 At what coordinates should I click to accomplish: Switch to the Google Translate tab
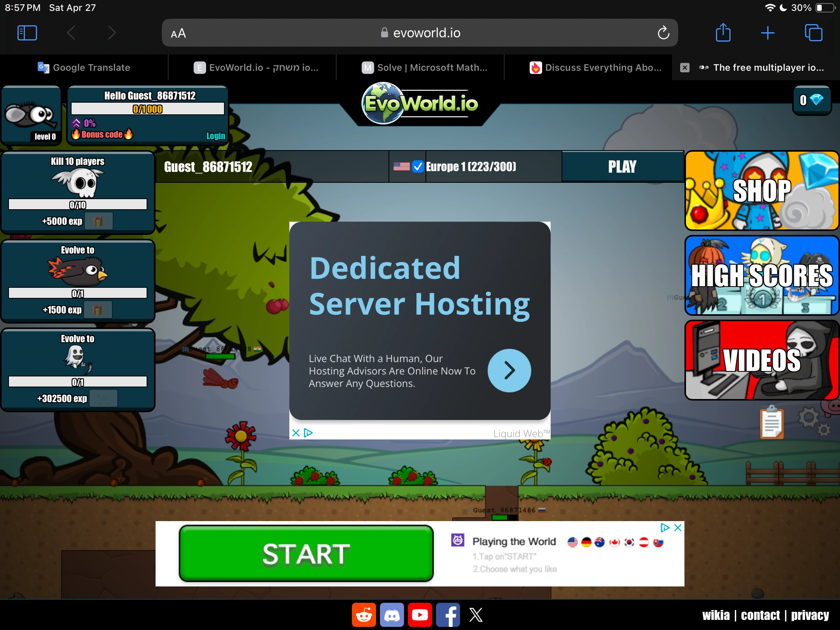(84, 68)
